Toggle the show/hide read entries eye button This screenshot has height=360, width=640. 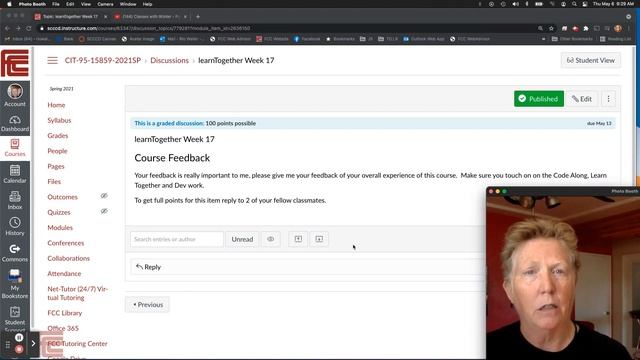click(271, 239)
